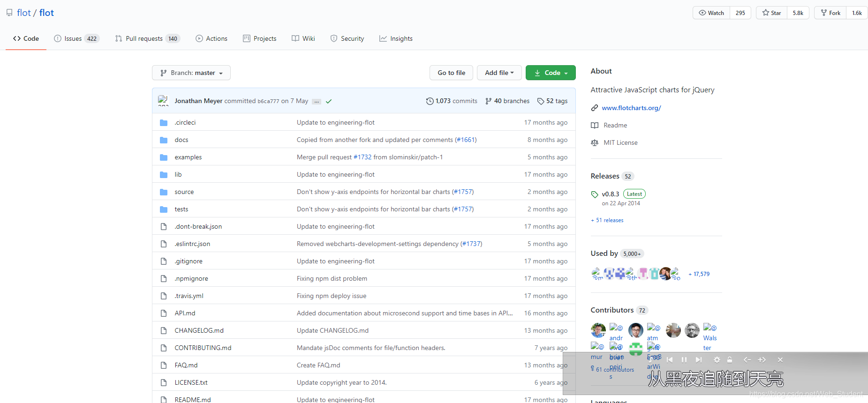Open the Actions tab
Viewport: 868px width, 403px height.
point(211,38)
